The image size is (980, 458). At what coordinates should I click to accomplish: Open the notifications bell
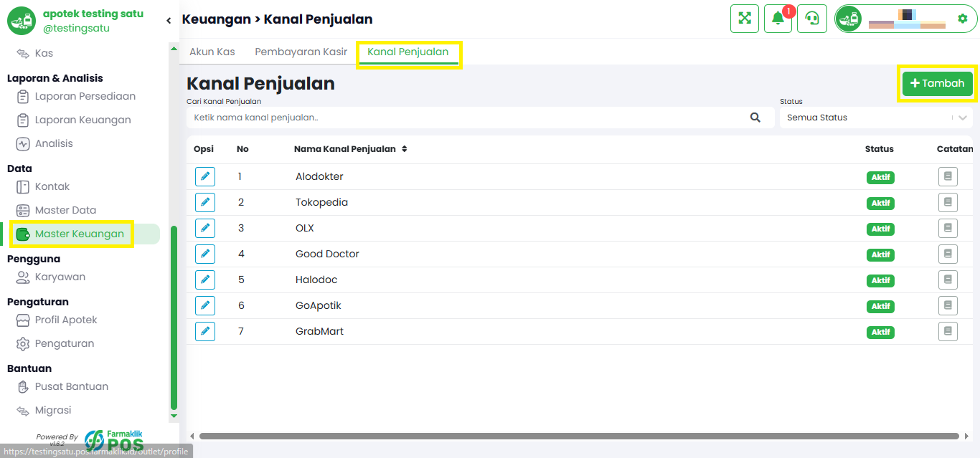click(778, 19)
